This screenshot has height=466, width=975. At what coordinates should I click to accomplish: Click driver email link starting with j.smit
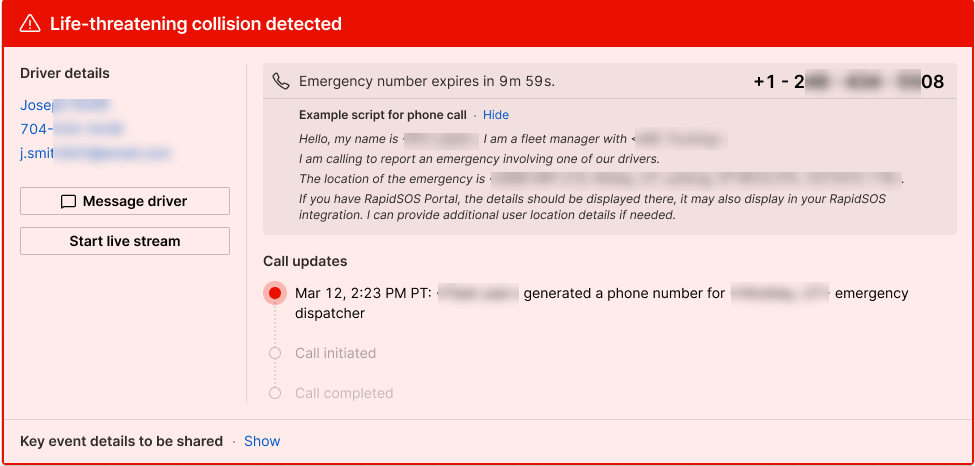pyautogui.click(x=95, y=152)
